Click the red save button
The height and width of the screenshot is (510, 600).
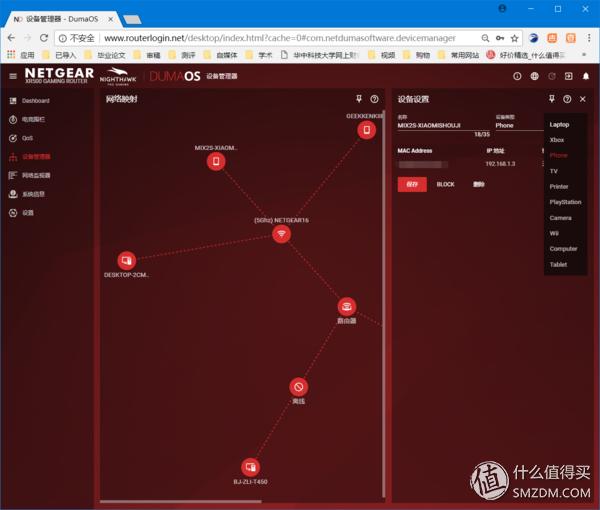(412, 184)
